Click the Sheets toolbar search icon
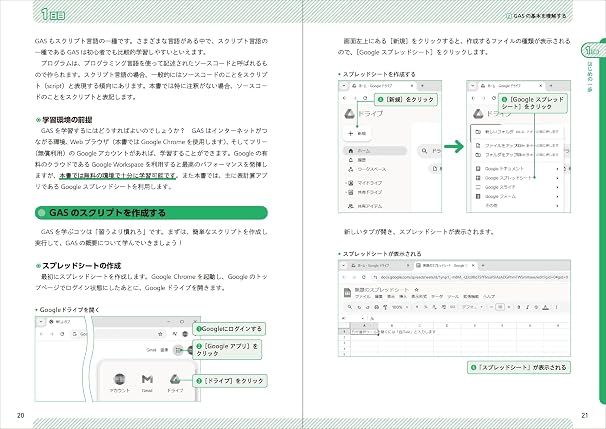This screenshot has width=606, height=429. (x=350, y=307)
